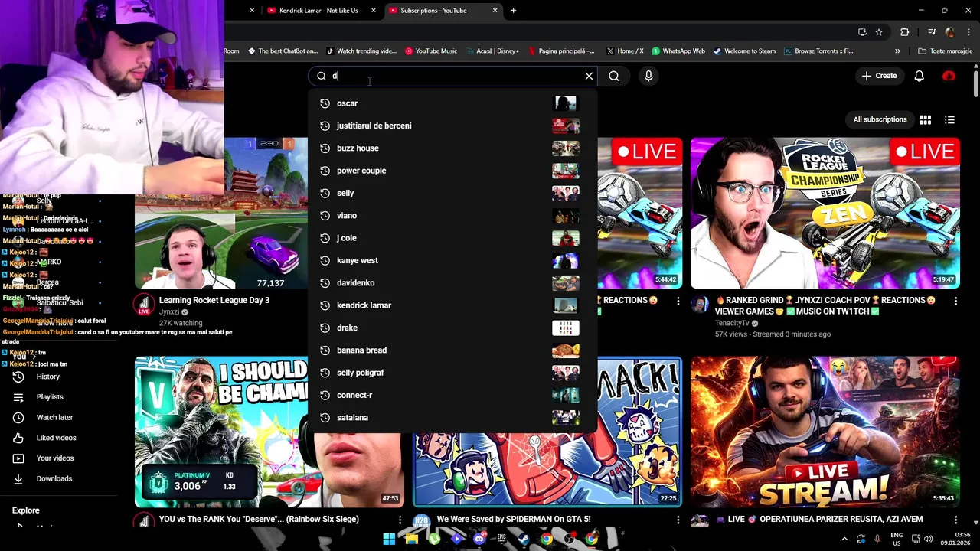Open menu for RANKED GRIND JYNXZI COACH video

[x=955, y=302]
